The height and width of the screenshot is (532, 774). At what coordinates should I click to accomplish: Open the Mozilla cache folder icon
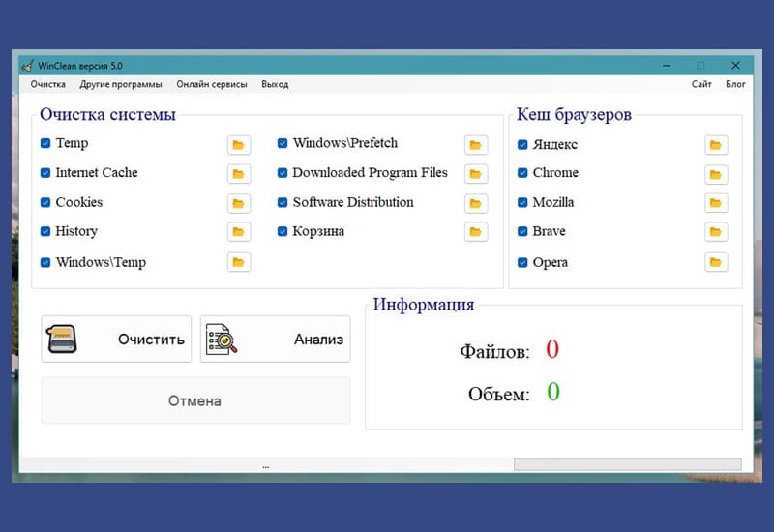pos(716,203)
